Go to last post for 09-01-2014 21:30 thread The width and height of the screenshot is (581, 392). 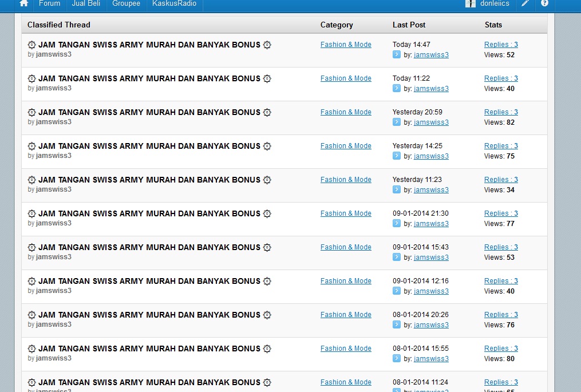point(397,223)
